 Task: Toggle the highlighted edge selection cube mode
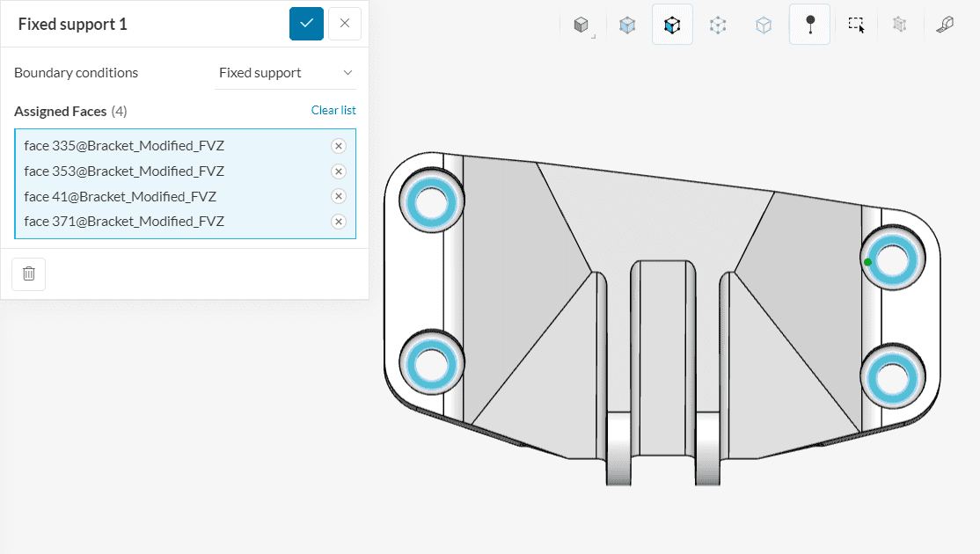[672, 26]
